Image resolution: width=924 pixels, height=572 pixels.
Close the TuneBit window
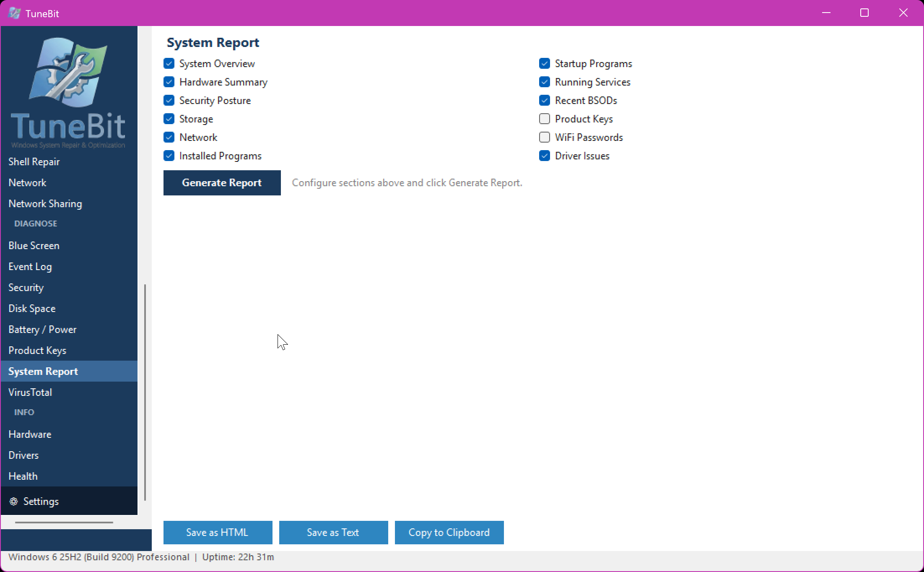click(x=903, y=13)
